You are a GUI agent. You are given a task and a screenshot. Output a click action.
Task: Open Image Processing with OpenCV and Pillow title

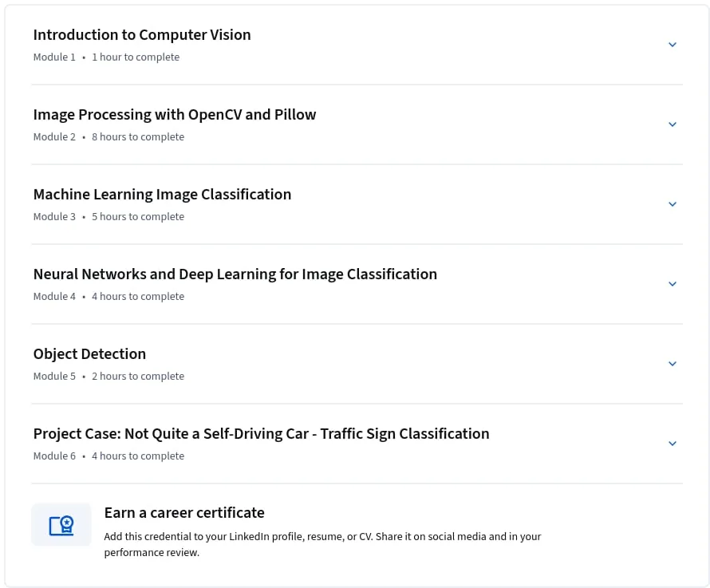175,115
